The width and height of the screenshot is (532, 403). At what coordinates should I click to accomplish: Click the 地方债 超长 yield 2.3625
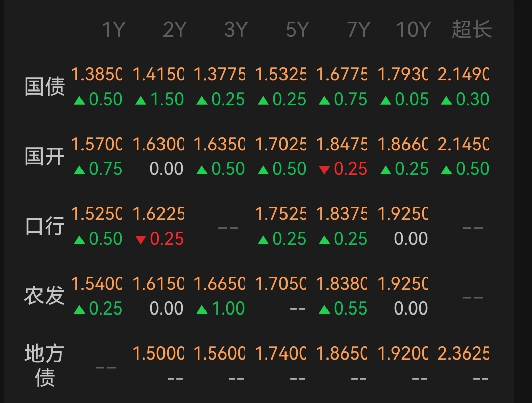(x=464, y=354)
